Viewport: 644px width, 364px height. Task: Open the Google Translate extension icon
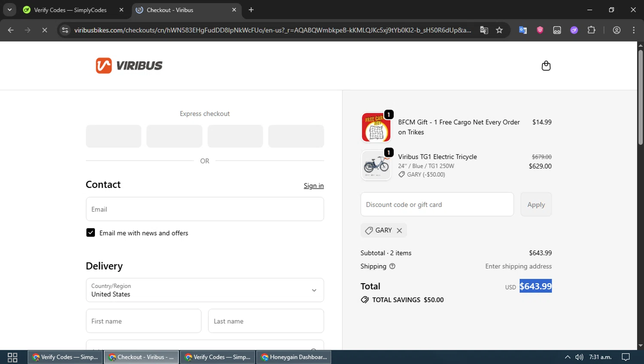(522, 30)
